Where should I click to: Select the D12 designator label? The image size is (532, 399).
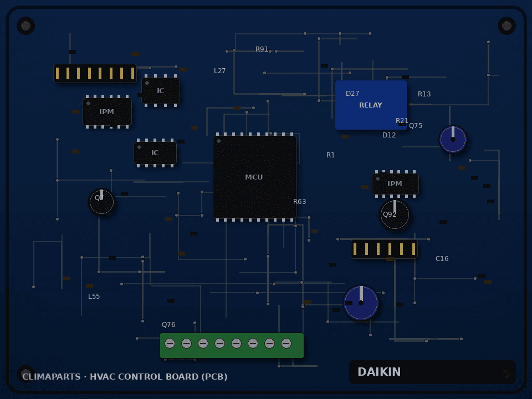point(389,135)
